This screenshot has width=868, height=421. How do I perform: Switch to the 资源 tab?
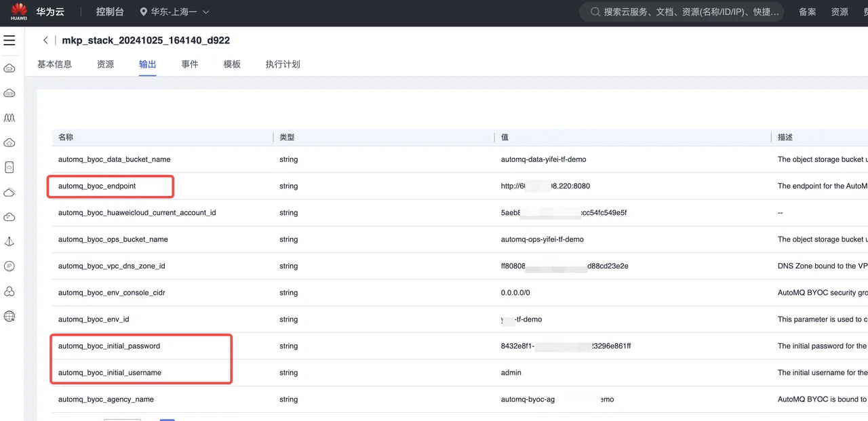[x=105, y=64]
